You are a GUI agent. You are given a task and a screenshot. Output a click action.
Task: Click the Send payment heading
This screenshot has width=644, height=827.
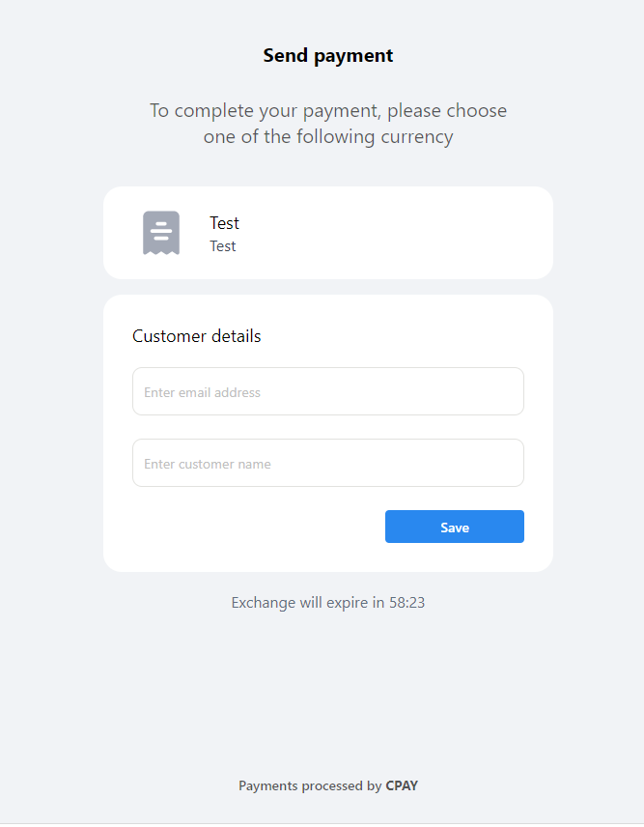328,56
